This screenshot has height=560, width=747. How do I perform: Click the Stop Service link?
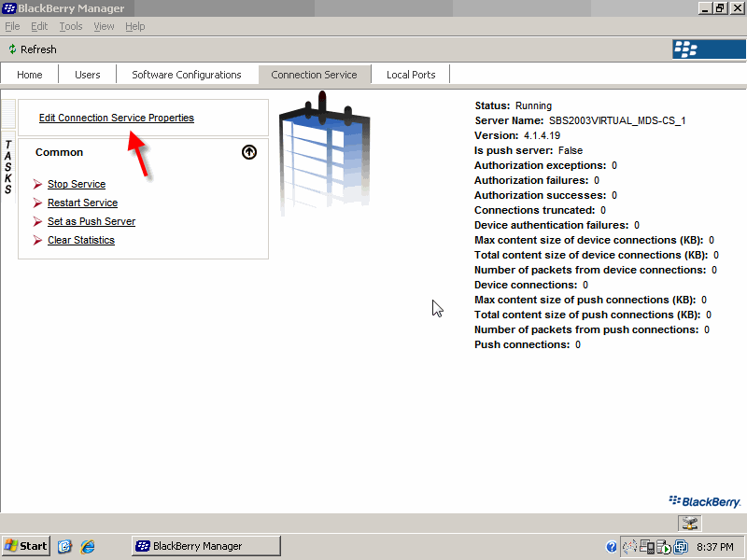(x=77, y=184)
